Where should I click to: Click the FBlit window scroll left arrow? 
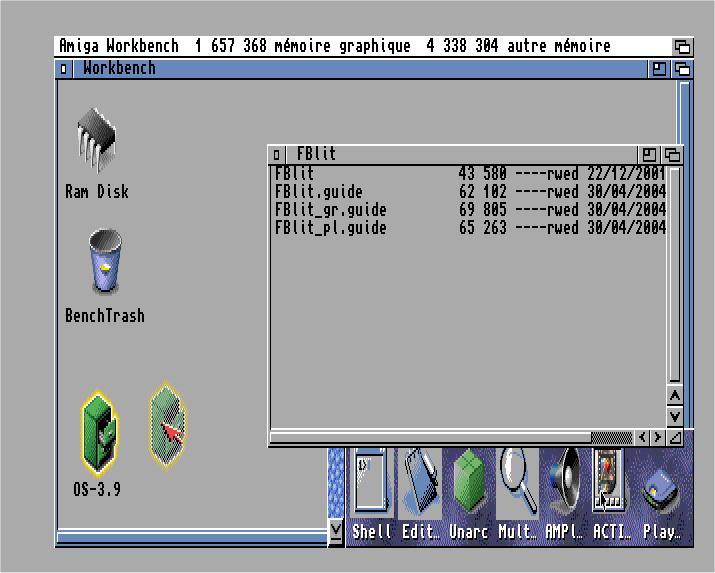click(642, 438)
